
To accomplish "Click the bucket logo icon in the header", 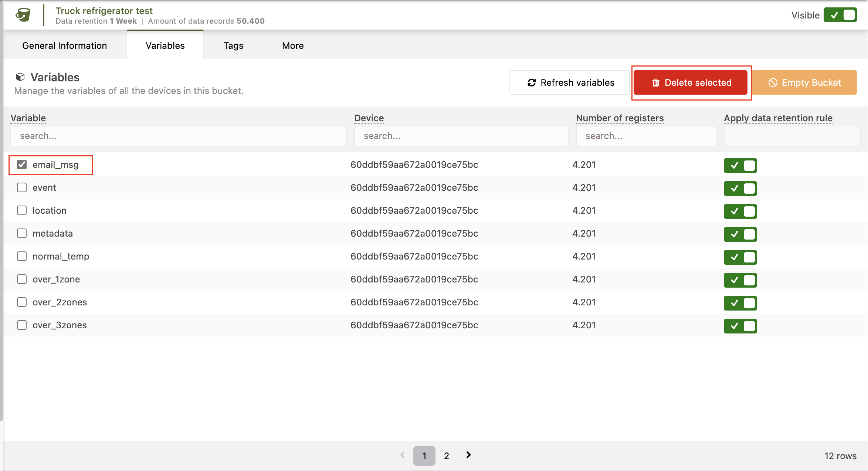I will [x=23, y=15].
